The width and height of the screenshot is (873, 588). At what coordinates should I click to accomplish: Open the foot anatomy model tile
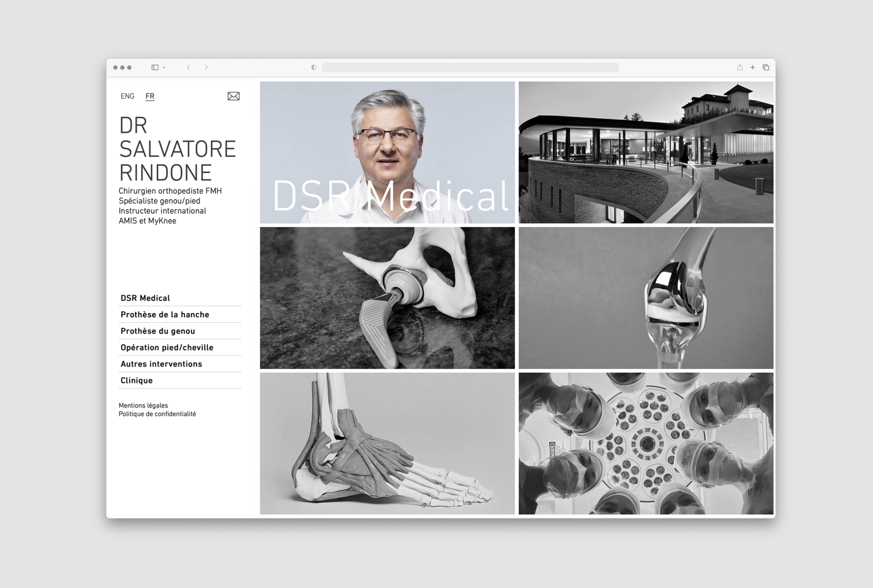coord(388,444)
